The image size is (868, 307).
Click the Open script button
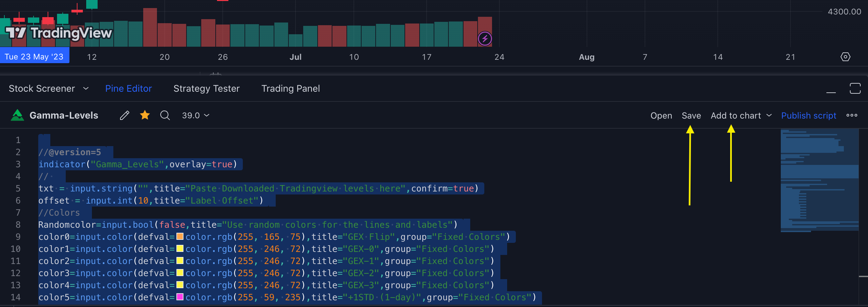[661, 116]
